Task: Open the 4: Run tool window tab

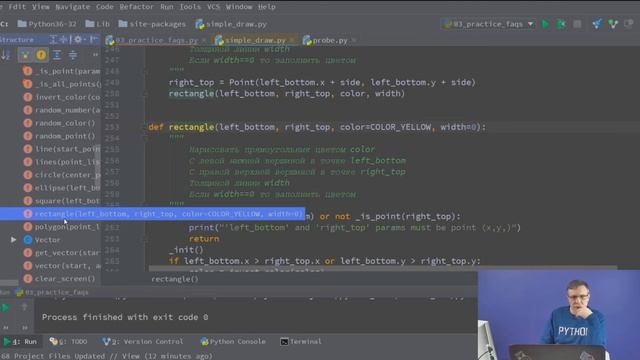Action: click(x=20, y=342)
